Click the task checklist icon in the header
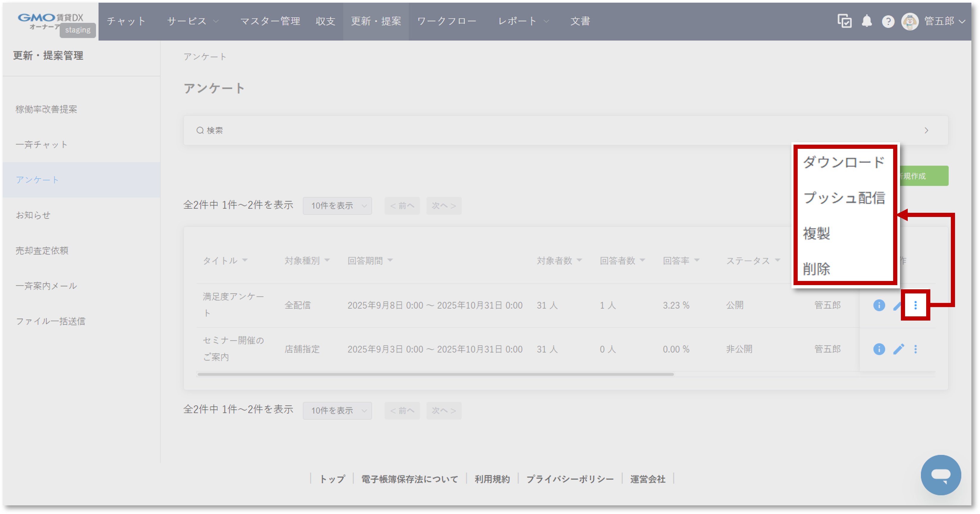 pyautogui.click(x=845, y=21)
